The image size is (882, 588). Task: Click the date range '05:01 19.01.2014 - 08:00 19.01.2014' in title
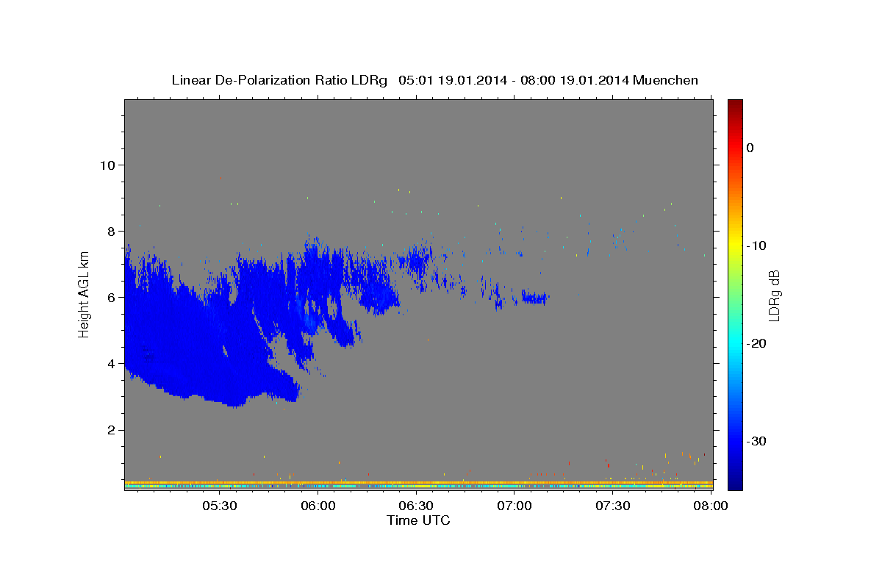point(513,80)
